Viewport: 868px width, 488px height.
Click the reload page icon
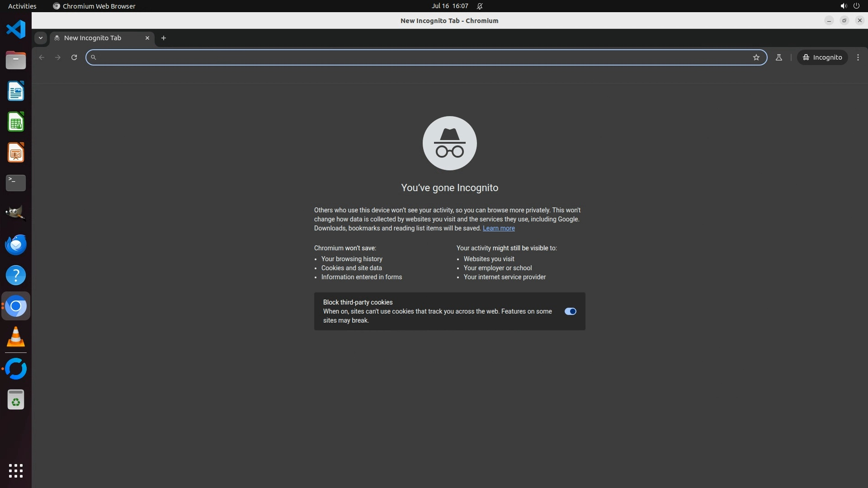click(74, 57)
